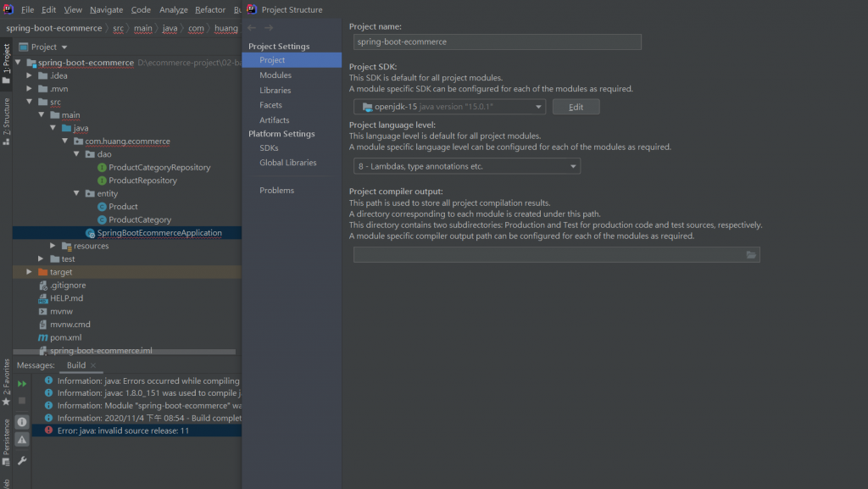Collapse the com.huang.ecommerce package
Viewport: 868px width, 489px height.
64,141
